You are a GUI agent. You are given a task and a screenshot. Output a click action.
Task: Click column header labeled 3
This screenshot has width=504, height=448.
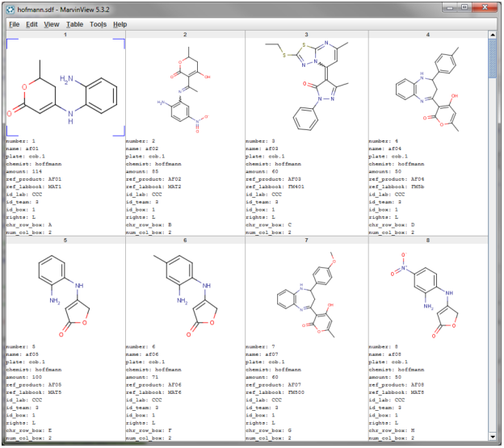[x=307, y=35]
